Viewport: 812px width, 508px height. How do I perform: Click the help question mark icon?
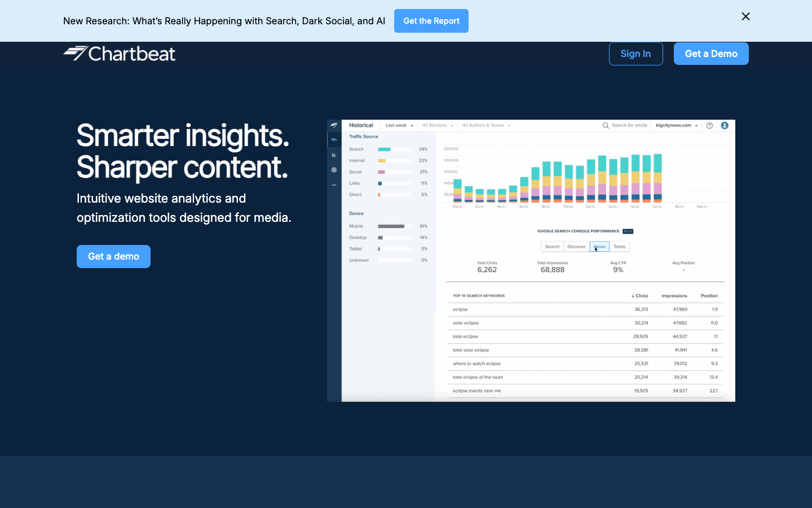point(709,125)
